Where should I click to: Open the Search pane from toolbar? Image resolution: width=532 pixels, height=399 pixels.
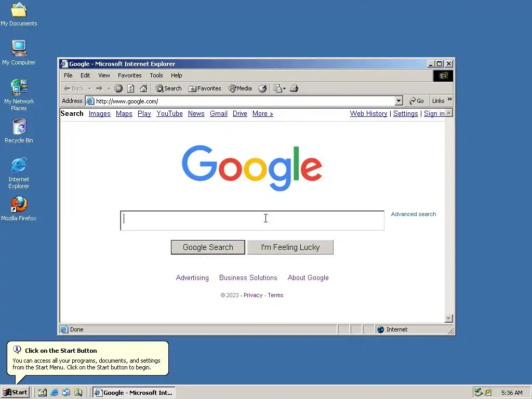tap(168, 88)
